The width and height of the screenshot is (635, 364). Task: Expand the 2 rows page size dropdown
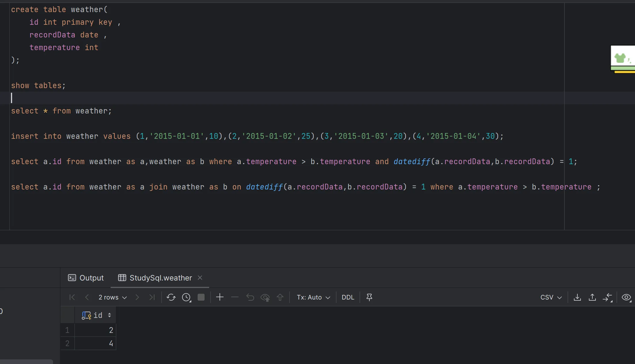[x=112, y=297]
